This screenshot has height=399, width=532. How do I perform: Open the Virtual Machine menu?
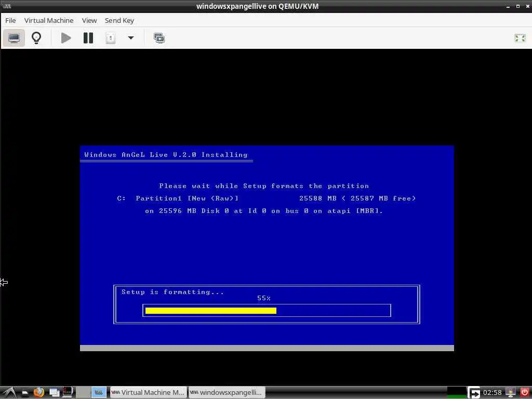[49, 21]
